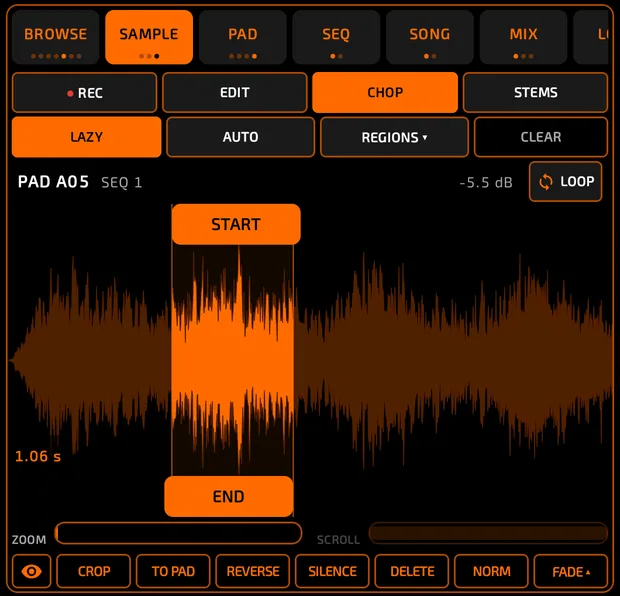Image resolution: width=620 pixels, height=596 pixels.
Task: Click the START marker handle
Action: click(236, 224)
